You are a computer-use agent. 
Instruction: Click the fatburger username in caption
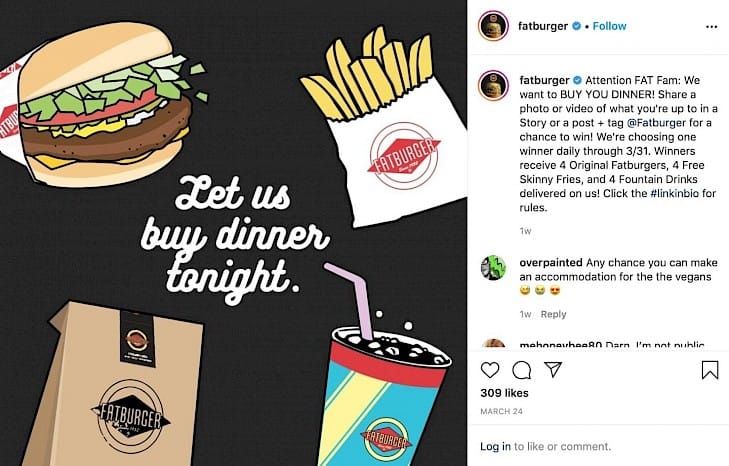[x=544, y=80]
